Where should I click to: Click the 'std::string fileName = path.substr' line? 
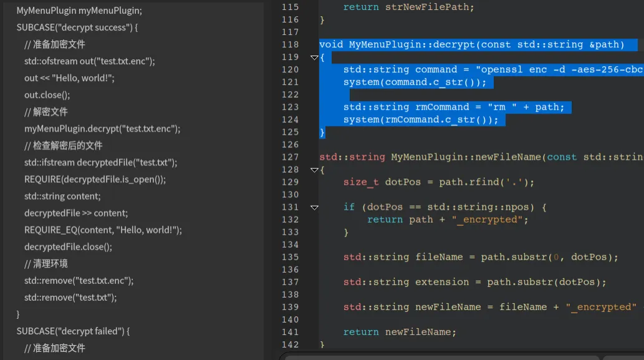[481, 257]
